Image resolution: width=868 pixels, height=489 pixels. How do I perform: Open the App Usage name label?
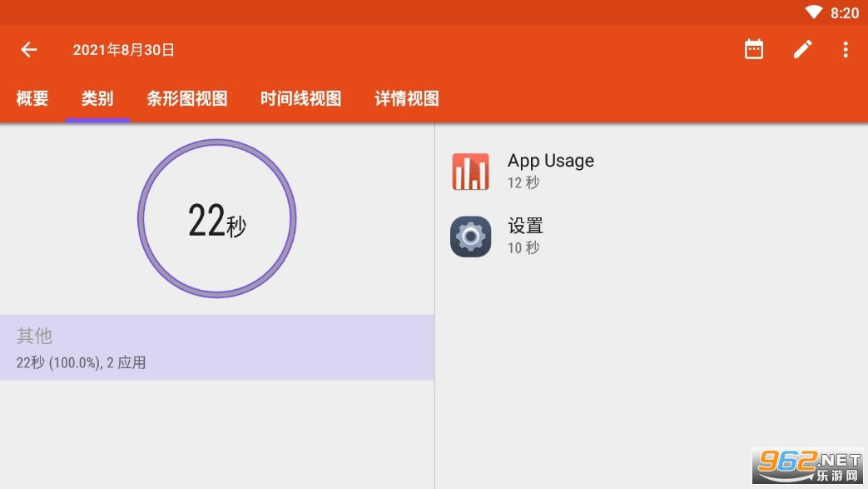(x=550, y=161)
